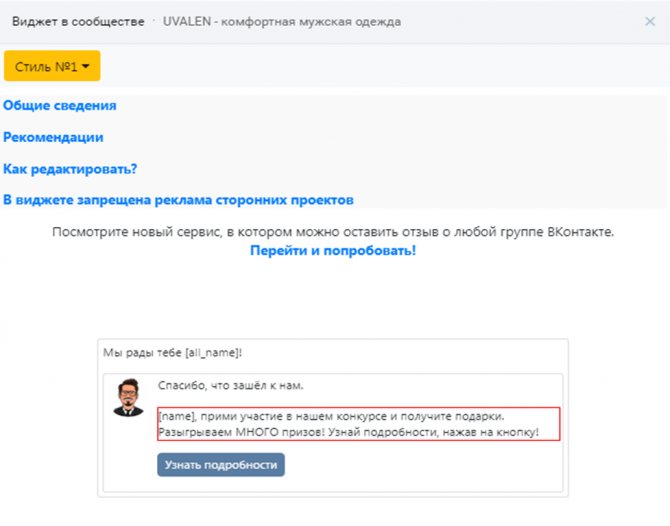Screen dimensions: 670x526
Task: Click the Посмотрите новый сервис promo text
Action: pos(333,232)
